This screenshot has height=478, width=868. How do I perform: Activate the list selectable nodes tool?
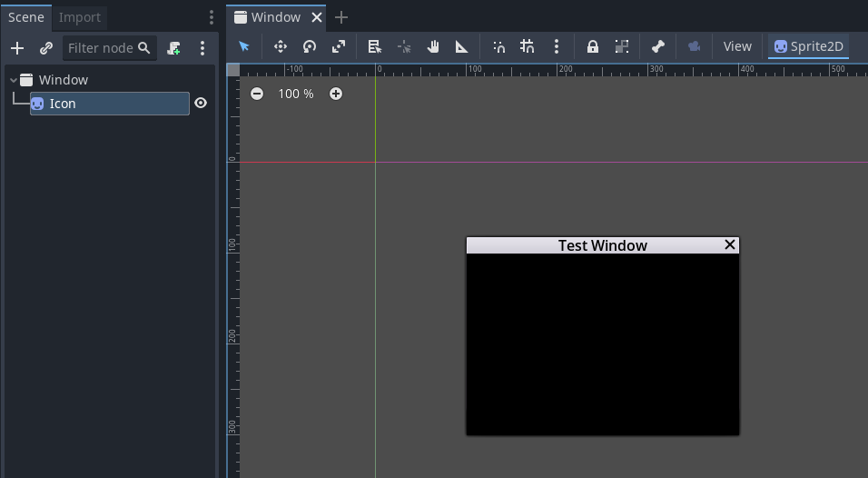(x=375, y=46)
